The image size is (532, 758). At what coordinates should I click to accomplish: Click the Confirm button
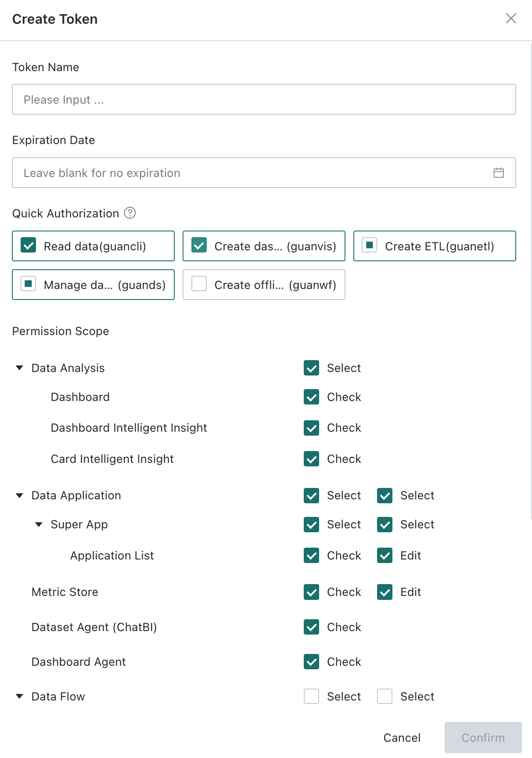[x=483, y=738]
